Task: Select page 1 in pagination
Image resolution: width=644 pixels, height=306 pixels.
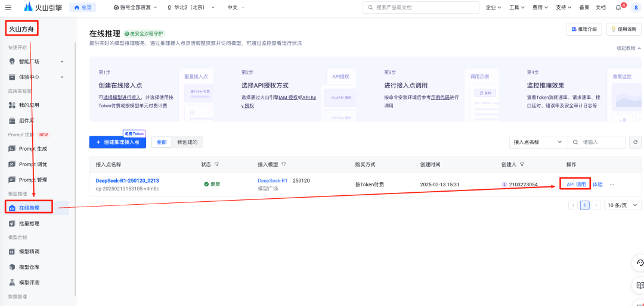Action: (x=585, y=205)
